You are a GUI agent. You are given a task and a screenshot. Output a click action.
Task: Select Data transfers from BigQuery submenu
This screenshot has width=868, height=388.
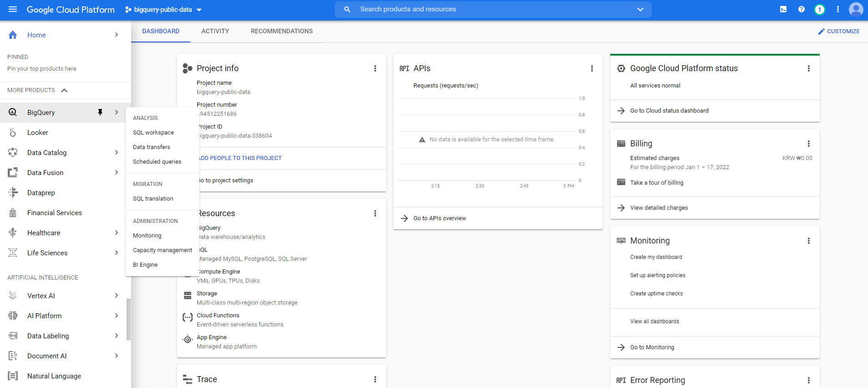coord(152,147)
